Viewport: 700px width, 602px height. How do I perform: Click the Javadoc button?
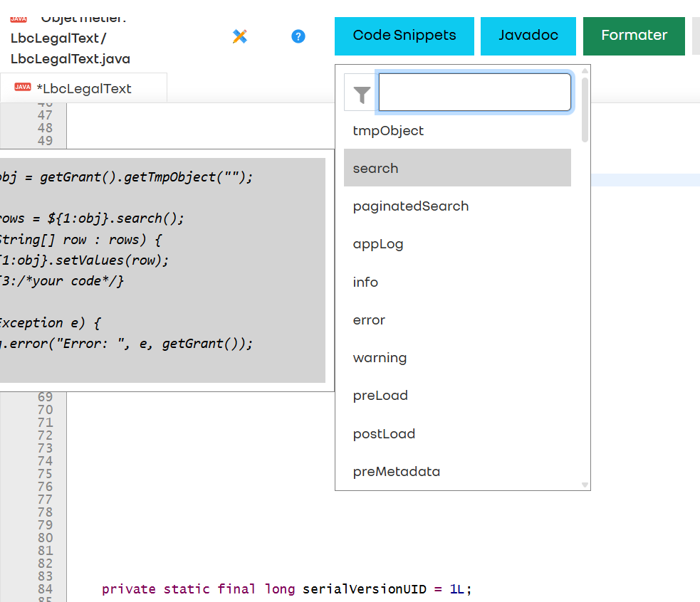coord(528,36)
